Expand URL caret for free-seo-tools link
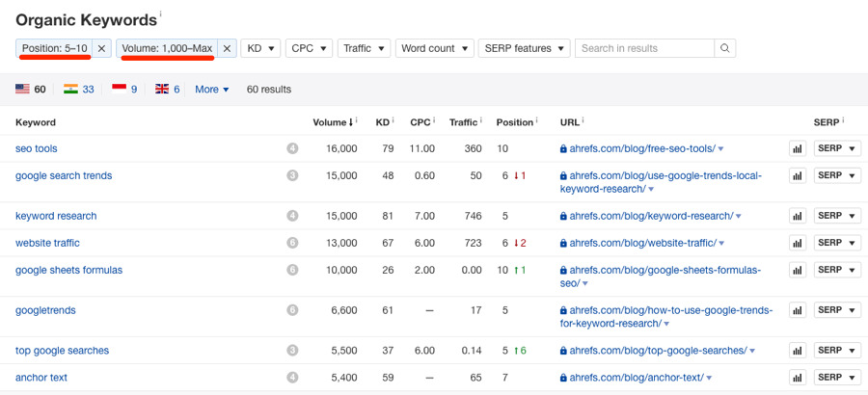This screenshot has width=868, height=395. point(721,149)
